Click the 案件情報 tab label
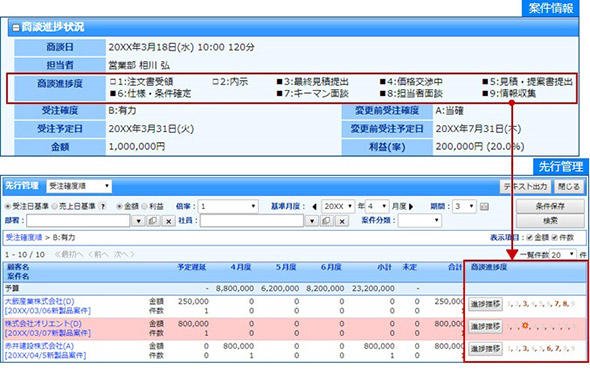The image size is (590, 369). pyautogui.click(x=551, y=8)
